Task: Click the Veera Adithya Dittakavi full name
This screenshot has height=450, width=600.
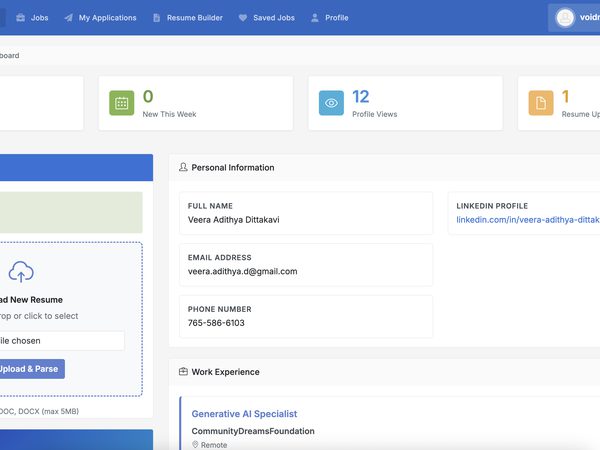Action: 233,220
